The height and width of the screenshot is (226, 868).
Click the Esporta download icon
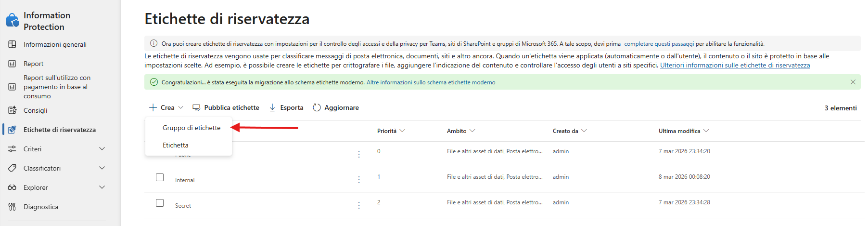click(x=272, y=107)
